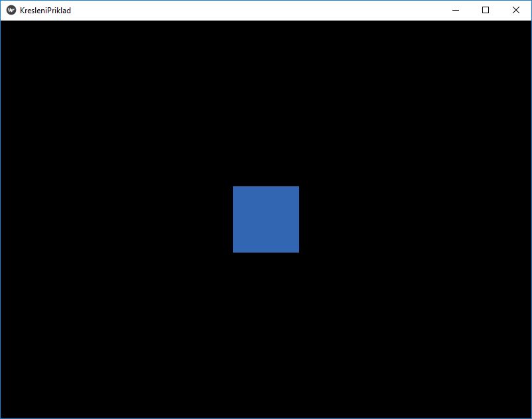Click the black canvas right of the square
Viewport: 532px width, 419px height.
411,219
